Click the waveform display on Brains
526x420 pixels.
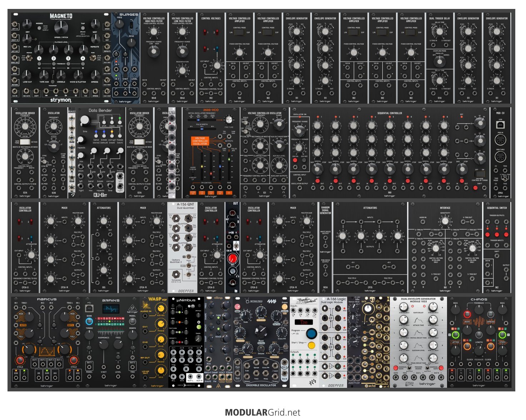point(111,308)
